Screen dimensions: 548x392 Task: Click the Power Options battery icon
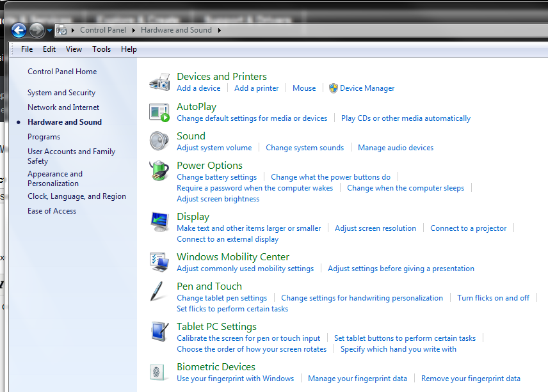point(159,170)
